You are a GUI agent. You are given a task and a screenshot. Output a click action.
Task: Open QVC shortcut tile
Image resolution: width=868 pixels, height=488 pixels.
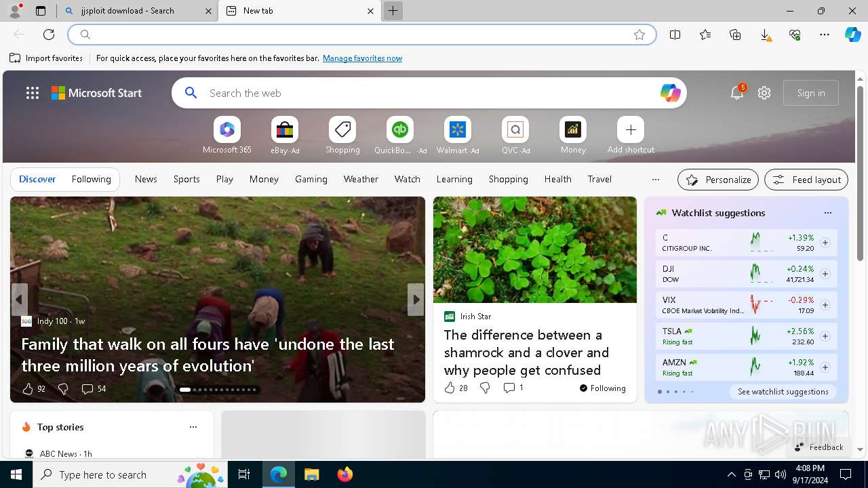click(x=515, y=135)
